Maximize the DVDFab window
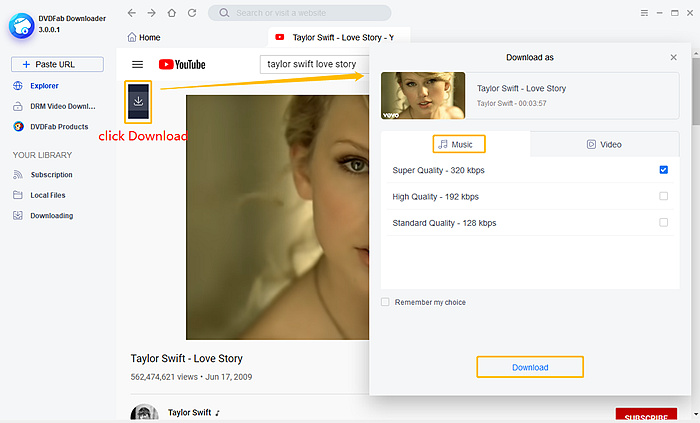This screenshot has height=423, width=700. click(x=675, y=13)
